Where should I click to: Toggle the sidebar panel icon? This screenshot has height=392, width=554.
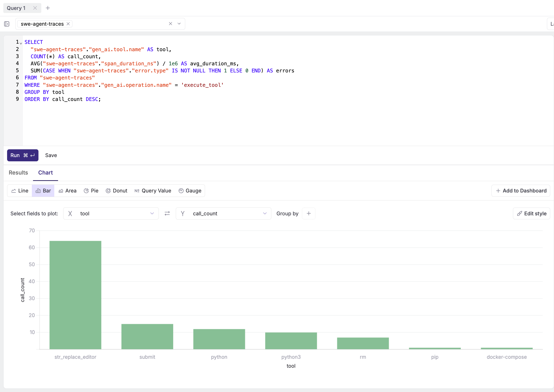tap(7, 24)
